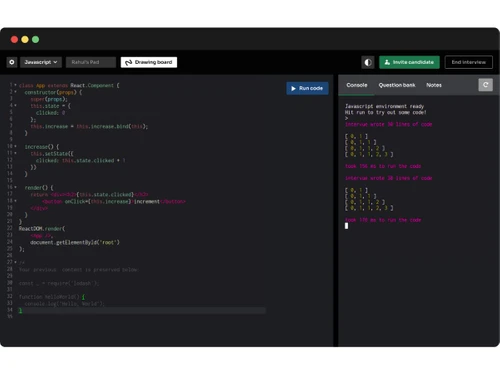Switch to the Console tab
500x375 pixels.
(x=357, y=85)
